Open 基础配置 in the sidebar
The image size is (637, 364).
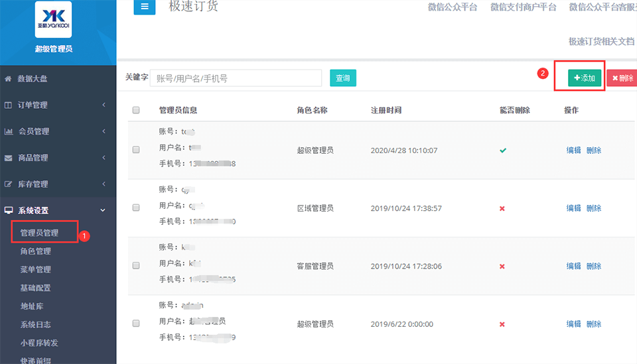pos(36,288)
